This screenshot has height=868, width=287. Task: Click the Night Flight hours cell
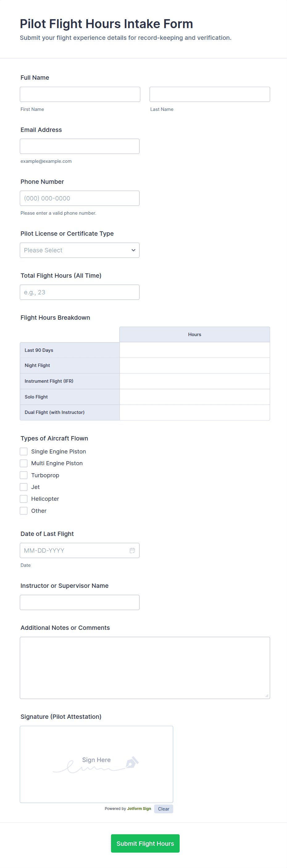coord(194,366)
